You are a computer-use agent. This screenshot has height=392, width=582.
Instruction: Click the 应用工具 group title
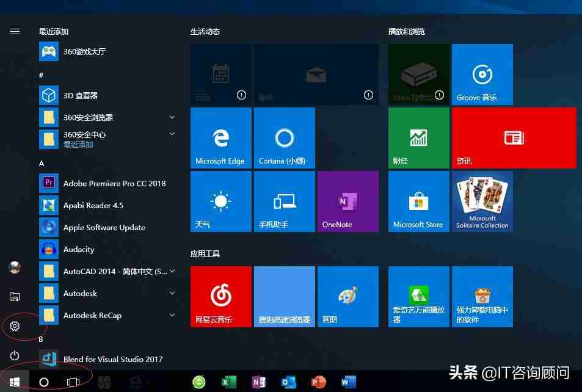(x=205, y=253)
